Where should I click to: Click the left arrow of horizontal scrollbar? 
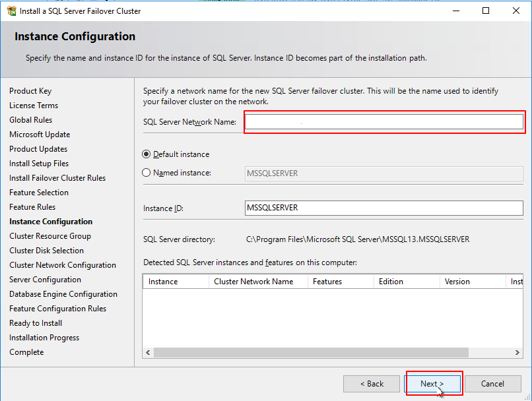point(148,353)
